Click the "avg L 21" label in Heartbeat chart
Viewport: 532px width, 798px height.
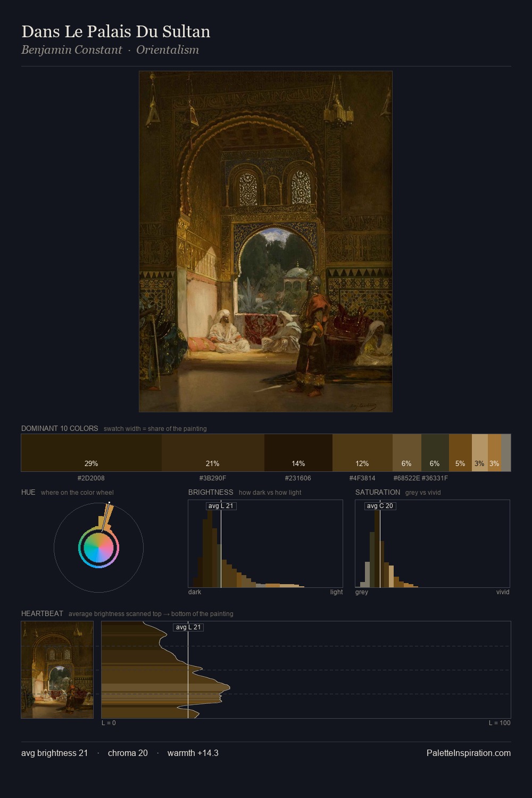[188, 627]
